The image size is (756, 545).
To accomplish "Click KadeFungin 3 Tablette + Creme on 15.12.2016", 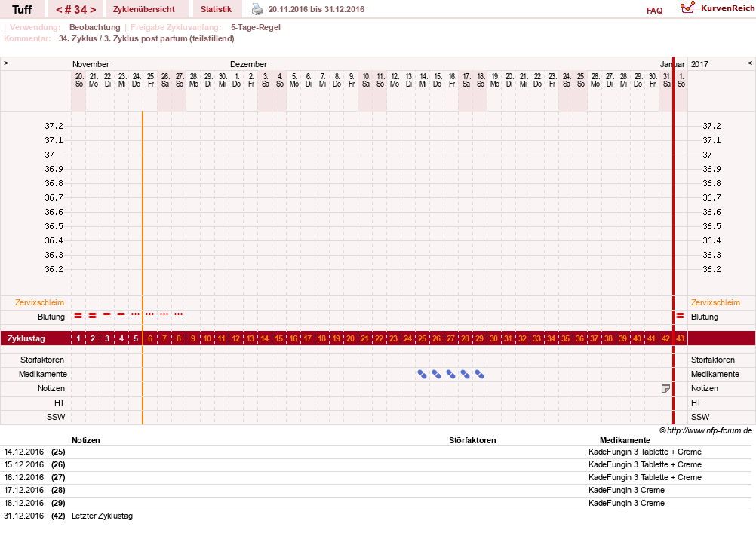I will [645, 464].
